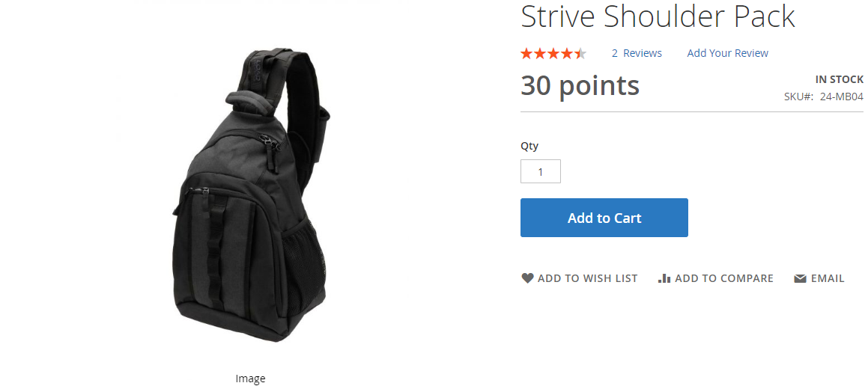Viewport: 868px width, 386px height.
Task: Click the half-filled fifth rating star
Action: click(x=580, y=54)
